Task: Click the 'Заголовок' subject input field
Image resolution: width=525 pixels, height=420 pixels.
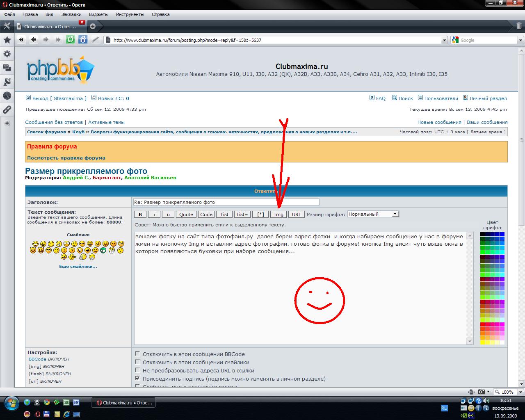Action: (x=226, y=202)
